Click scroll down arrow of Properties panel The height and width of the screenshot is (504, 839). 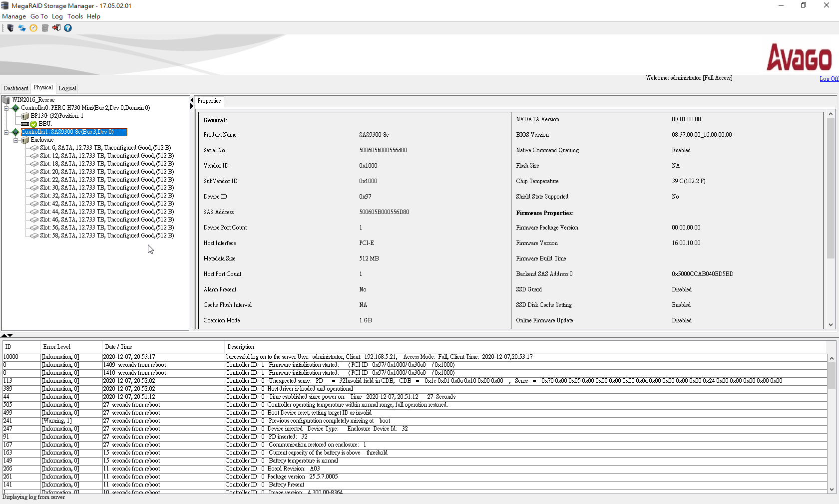coord(831,325)
